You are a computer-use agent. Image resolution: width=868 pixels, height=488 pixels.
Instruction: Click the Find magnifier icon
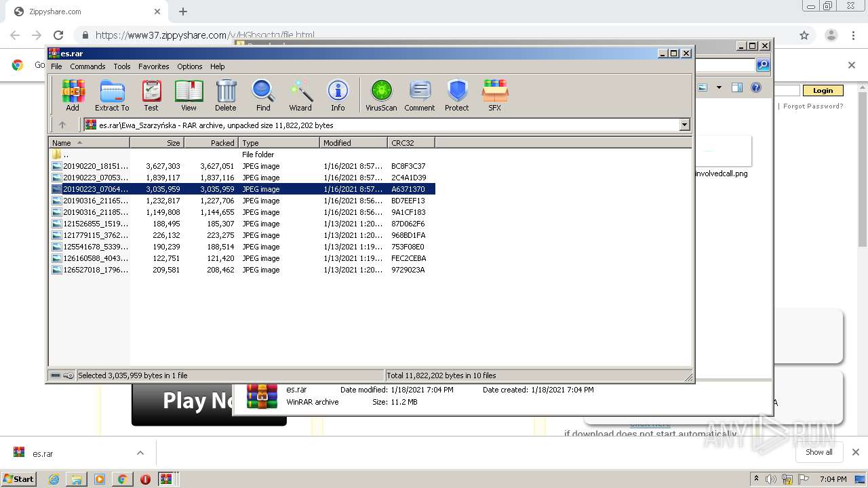tap(263, 95)
